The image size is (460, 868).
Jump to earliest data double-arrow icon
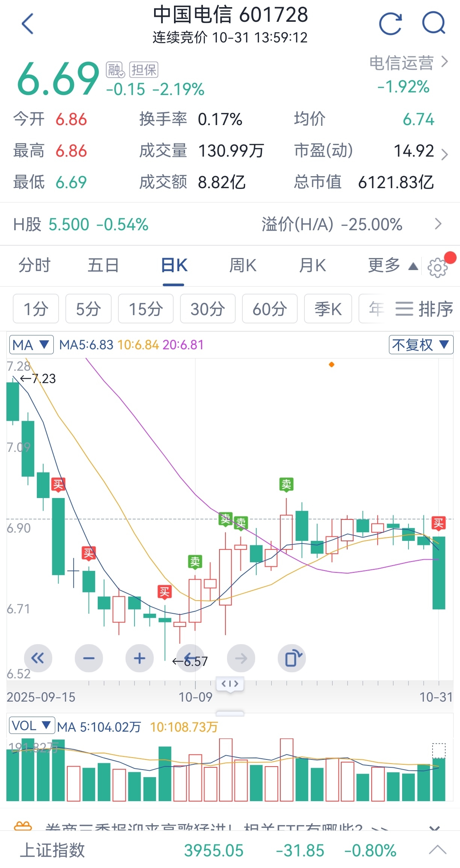click(38, 658)
